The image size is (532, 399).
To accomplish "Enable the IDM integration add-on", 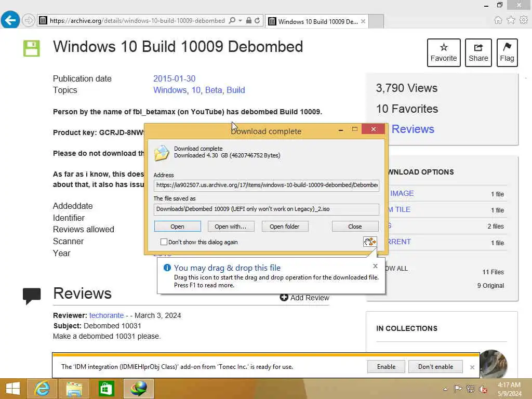I will tap(386, 367).
